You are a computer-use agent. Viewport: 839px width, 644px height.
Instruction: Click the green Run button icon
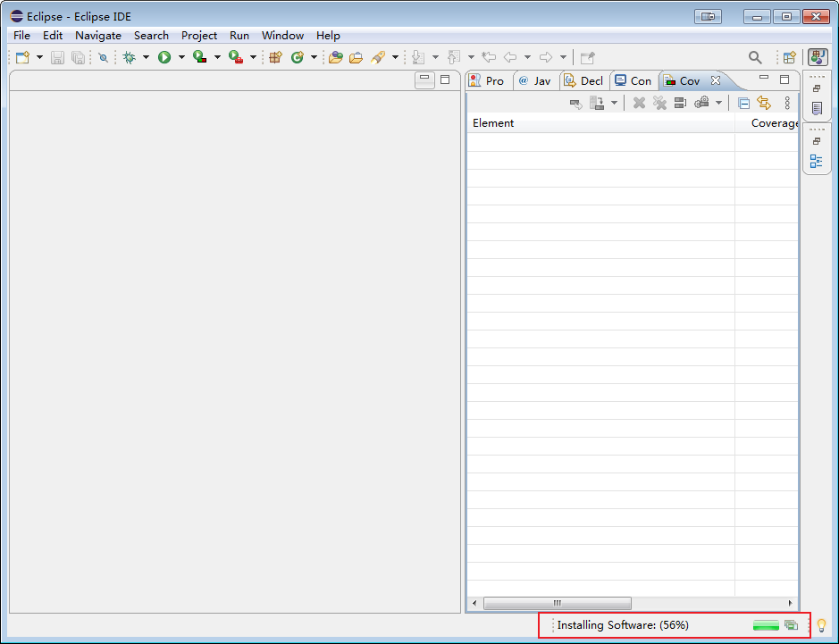tap(164, 57)
